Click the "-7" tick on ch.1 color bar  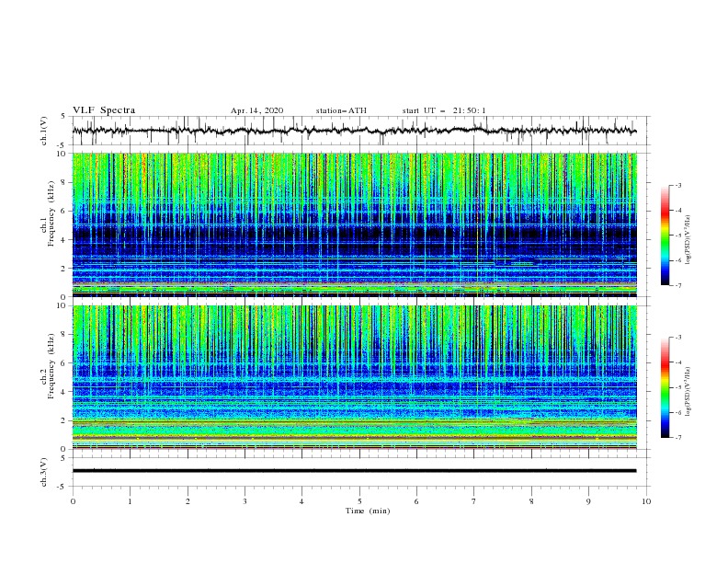(677, 285)
